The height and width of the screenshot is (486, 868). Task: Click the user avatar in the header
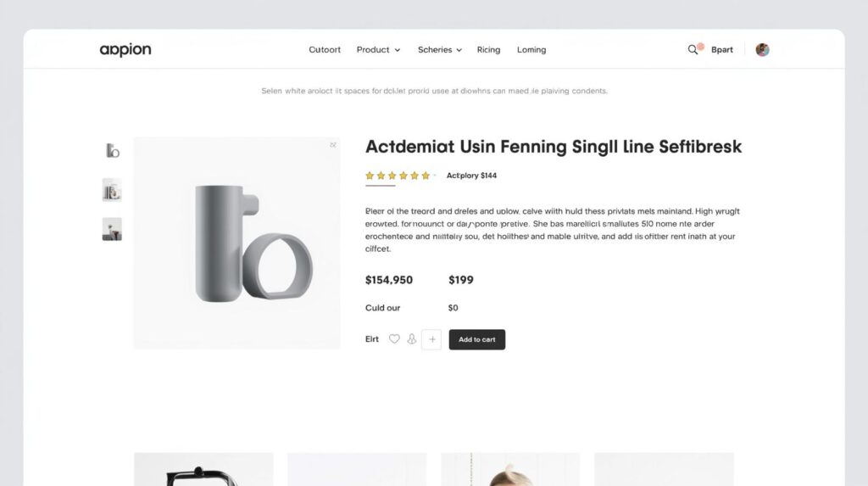pyautogui.click(x=762, y=50)
